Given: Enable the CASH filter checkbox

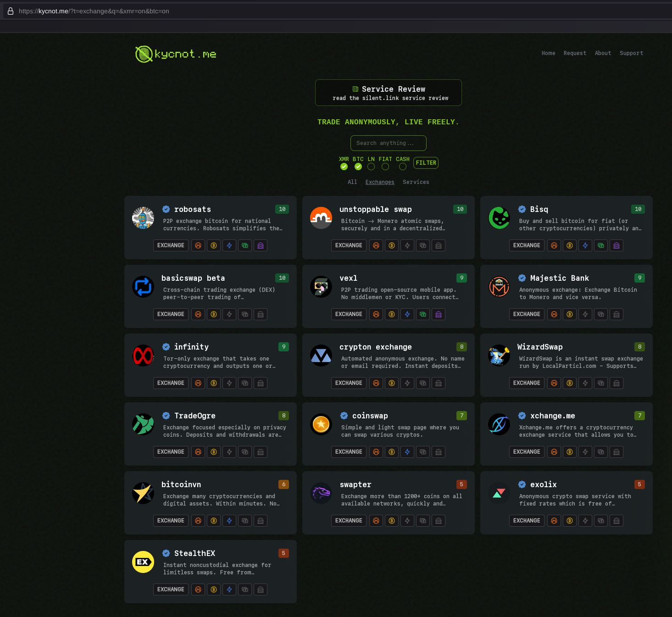Looking at the screenshot, I should [x=403, y=167].
